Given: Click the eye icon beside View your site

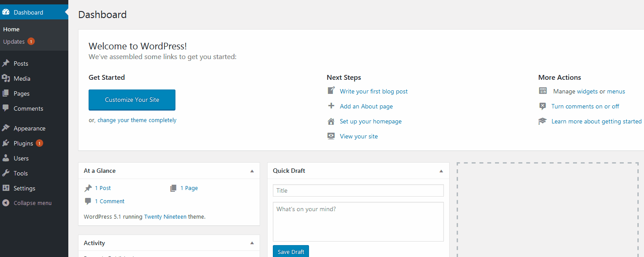Looking at the screenshot, I should coord(331,136).
